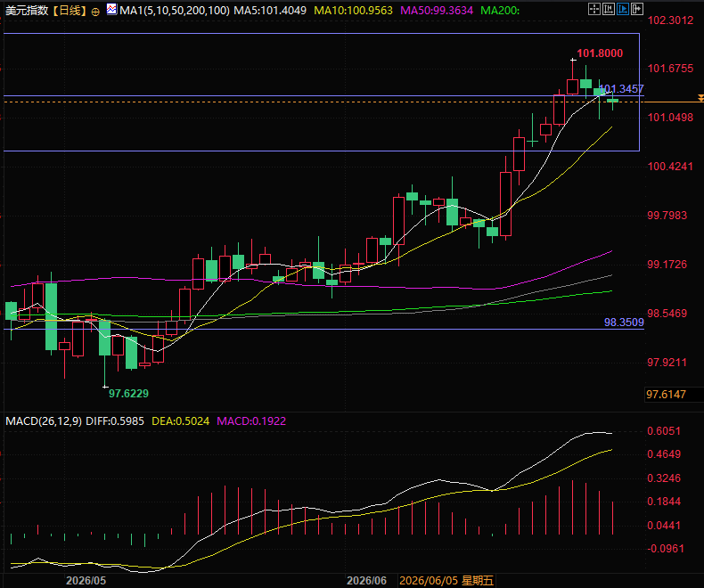
Task: Click the DIFF:0.5985 value
Action: coord(115,421)
